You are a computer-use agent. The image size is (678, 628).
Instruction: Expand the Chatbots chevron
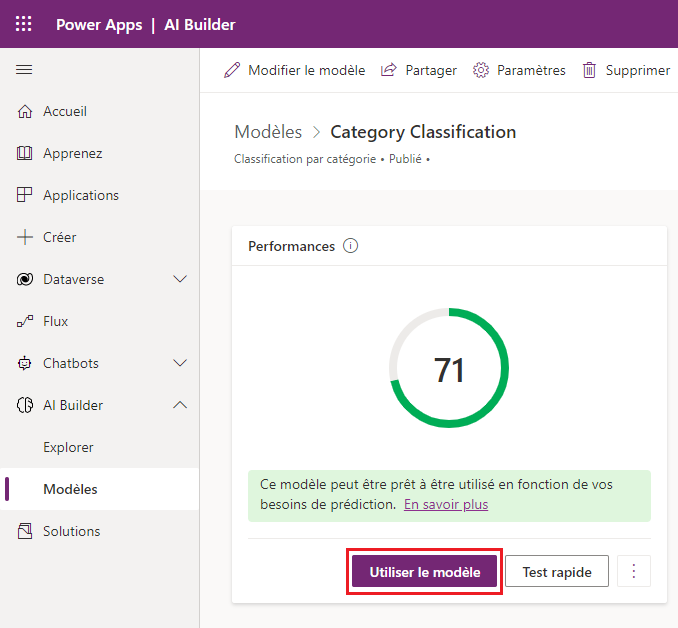(180, 363)
